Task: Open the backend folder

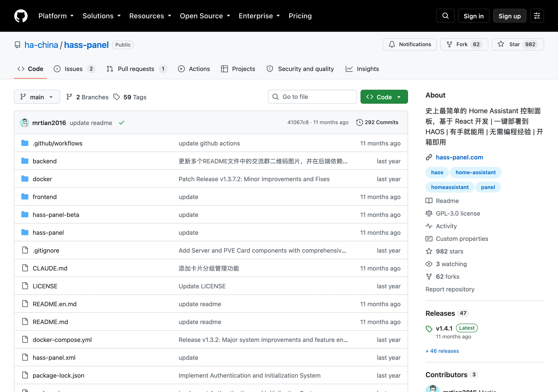Action: 44,161
